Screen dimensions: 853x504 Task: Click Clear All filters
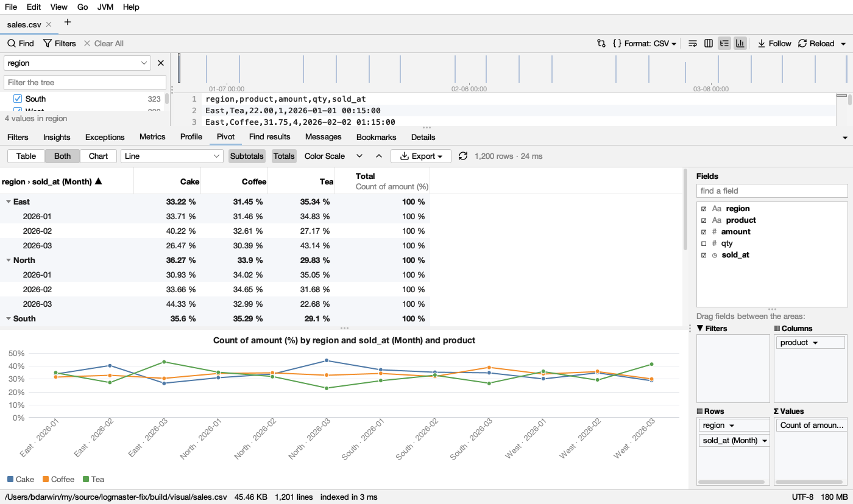tap(104, 43)
